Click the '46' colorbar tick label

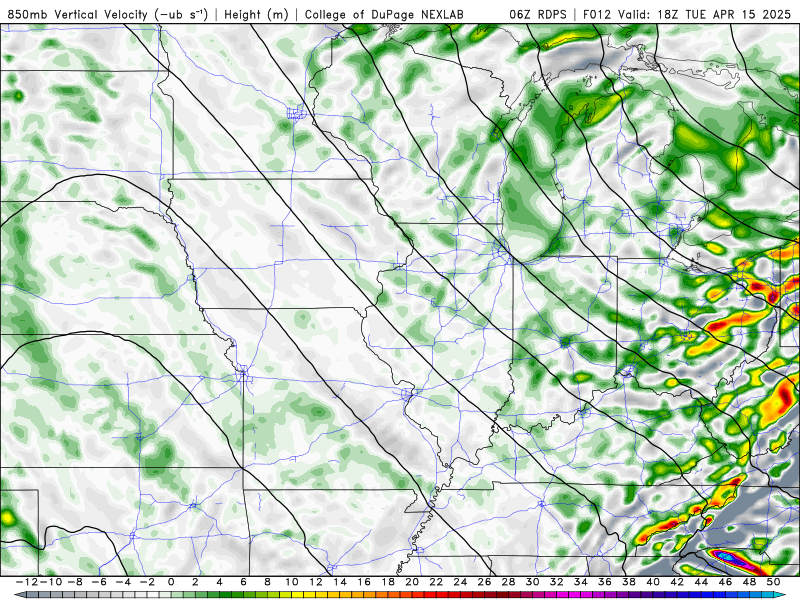[x=725, y=582]
